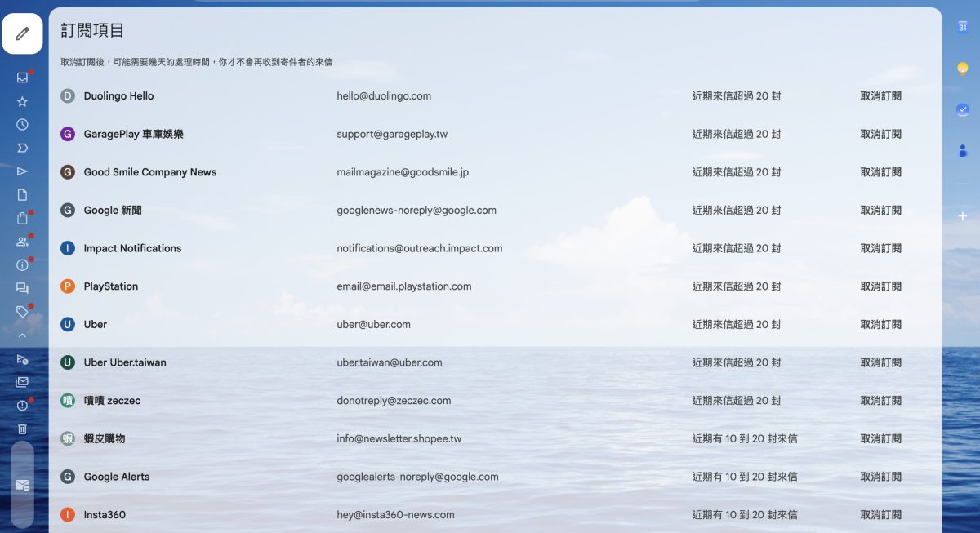Click the 嘖嘖 zeczec sender name
This screenshot has height=533, width=980.
pos(114,401)
